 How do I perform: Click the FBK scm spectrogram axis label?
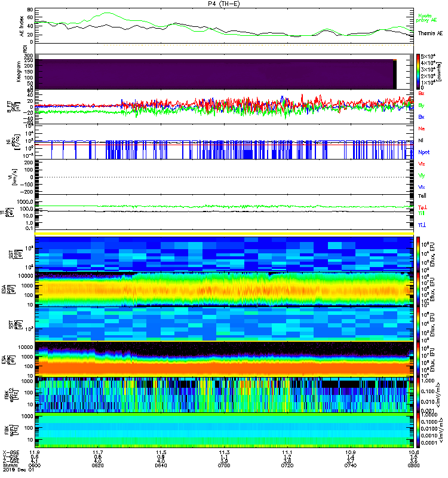11,430
